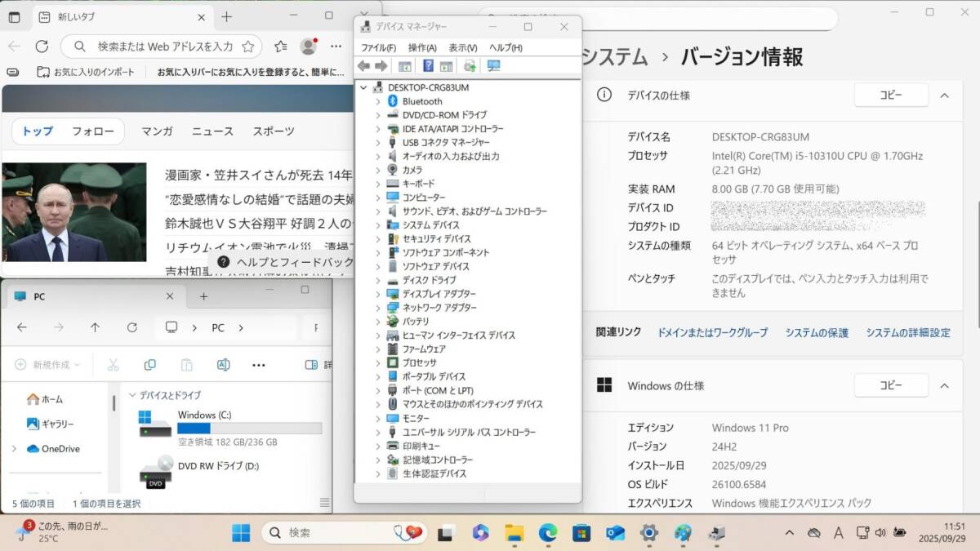The width and height of the screenshot is (980, 551).
Task: Refresh the PC folder in File Explorer
Action: click(x=131, y=327)
